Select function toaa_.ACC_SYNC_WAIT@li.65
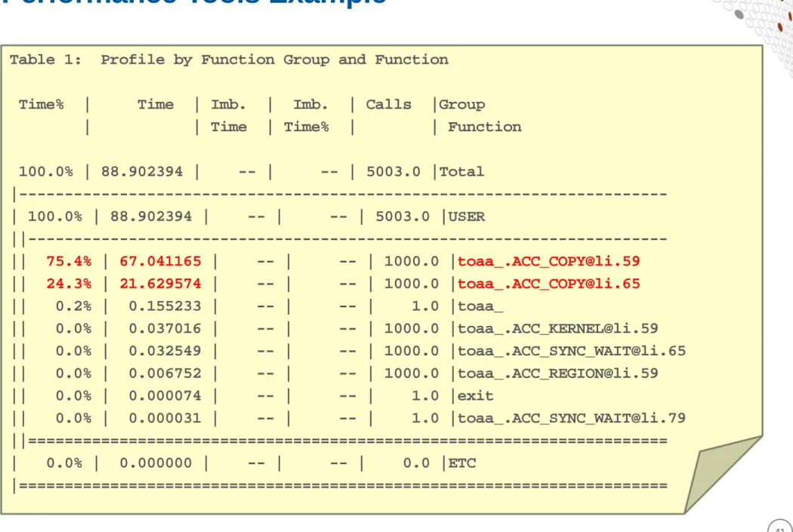 [572, 351]
